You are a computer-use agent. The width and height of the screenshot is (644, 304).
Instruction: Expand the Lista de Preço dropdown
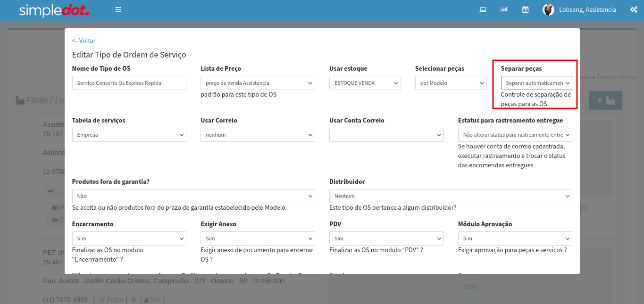pyautogui.click(x=258, y=83)
